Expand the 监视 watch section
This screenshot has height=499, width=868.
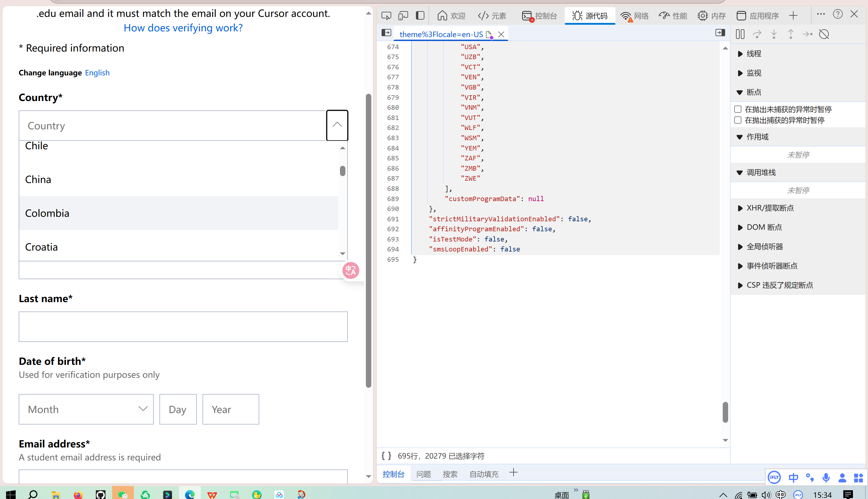(x=753, y=73)
